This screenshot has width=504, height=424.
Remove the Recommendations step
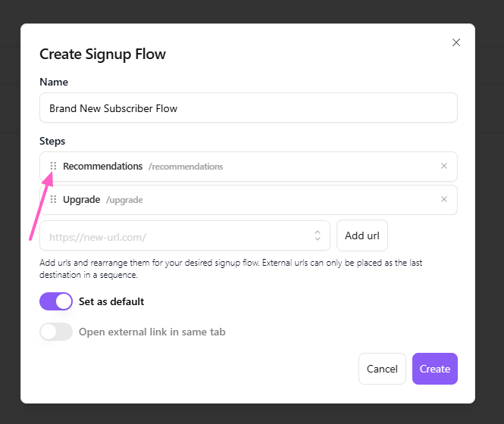pos(444,167)
